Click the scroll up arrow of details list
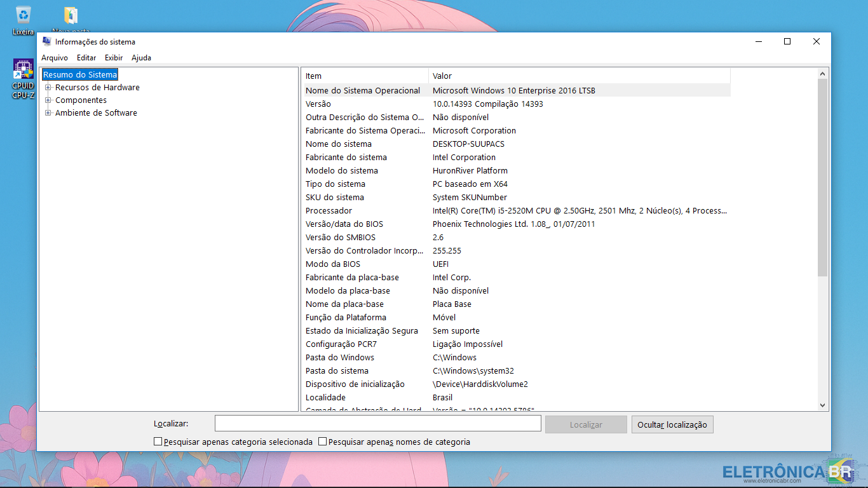This screenshot has width=868, height=488. pos(823,74)
